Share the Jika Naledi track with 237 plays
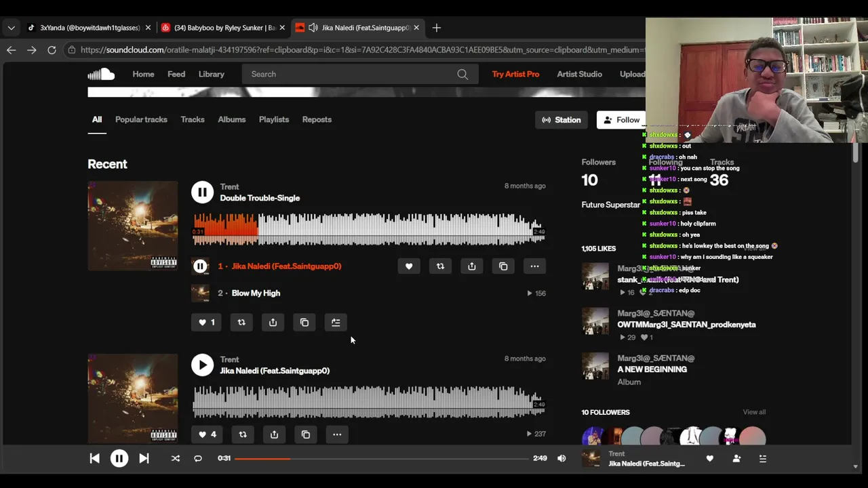 (274, 434)
